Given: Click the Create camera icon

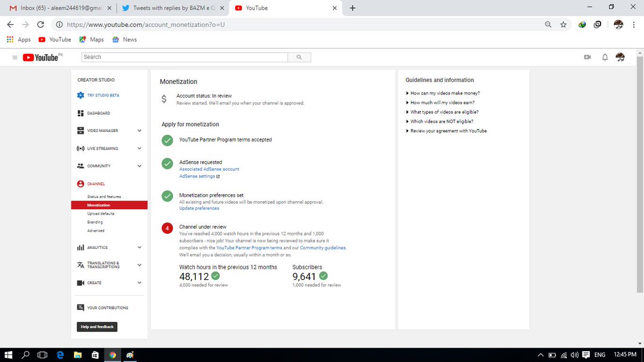Looking at the screenshot, I should [80, 283].
